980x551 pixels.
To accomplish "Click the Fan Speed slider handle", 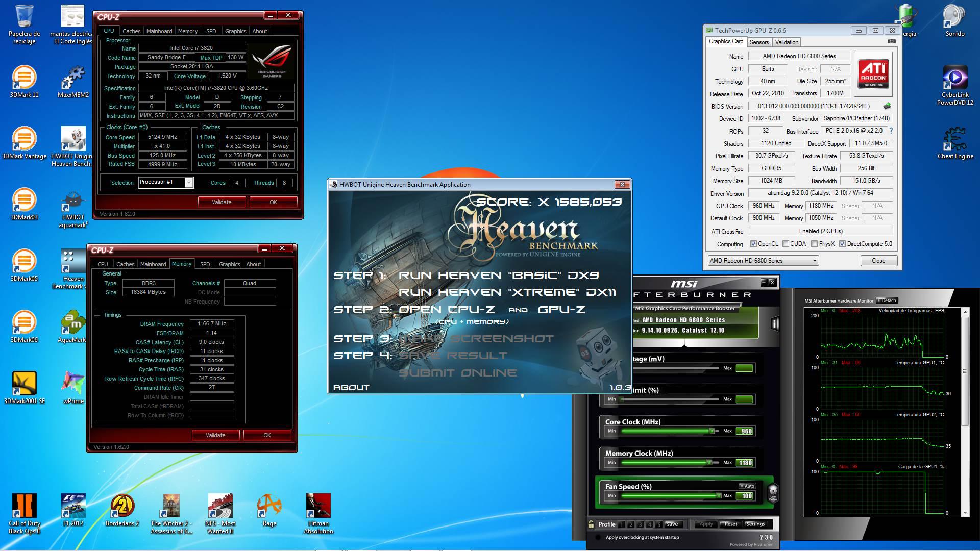I will click(719, 495).
